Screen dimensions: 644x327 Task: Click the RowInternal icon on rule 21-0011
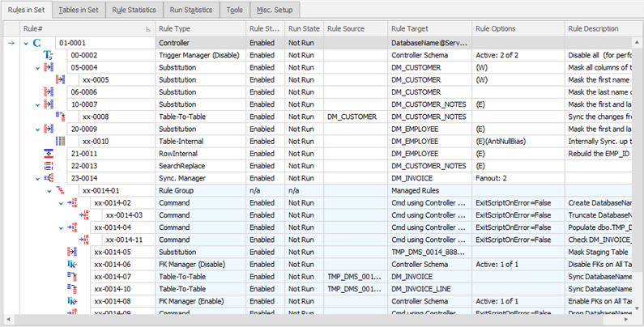pyautogui.click(x=48, y=153)
